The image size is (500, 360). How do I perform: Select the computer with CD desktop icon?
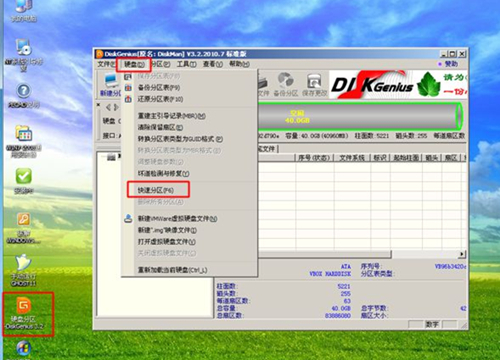click(x=23, y=55)
